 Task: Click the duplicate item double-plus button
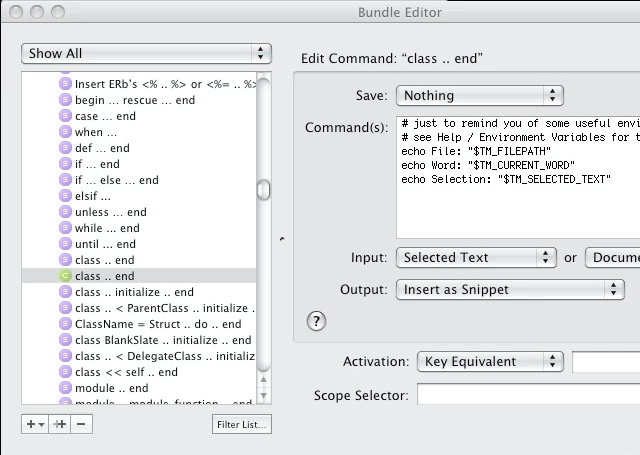[60, 424]
